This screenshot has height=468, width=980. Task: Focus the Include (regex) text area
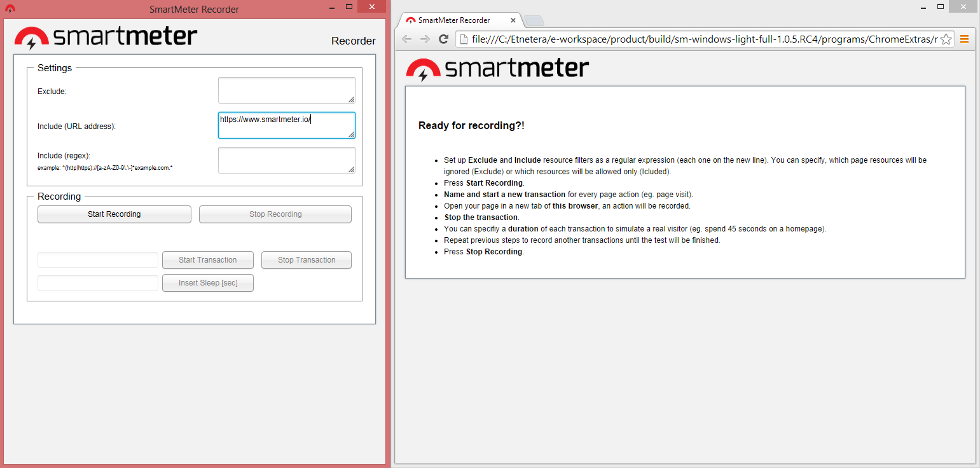click(287, 160)
